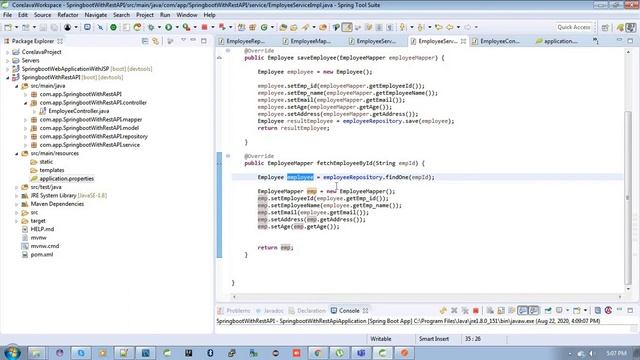Screen dimensions: 640x360
Task: Open the Project menu
Action: click(145, 15)
